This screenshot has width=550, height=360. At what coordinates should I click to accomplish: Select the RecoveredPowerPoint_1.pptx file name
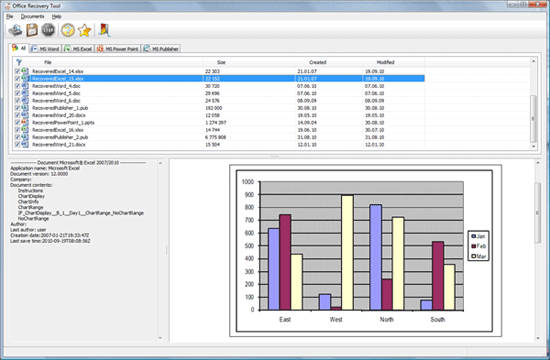[x=63, y=123]
